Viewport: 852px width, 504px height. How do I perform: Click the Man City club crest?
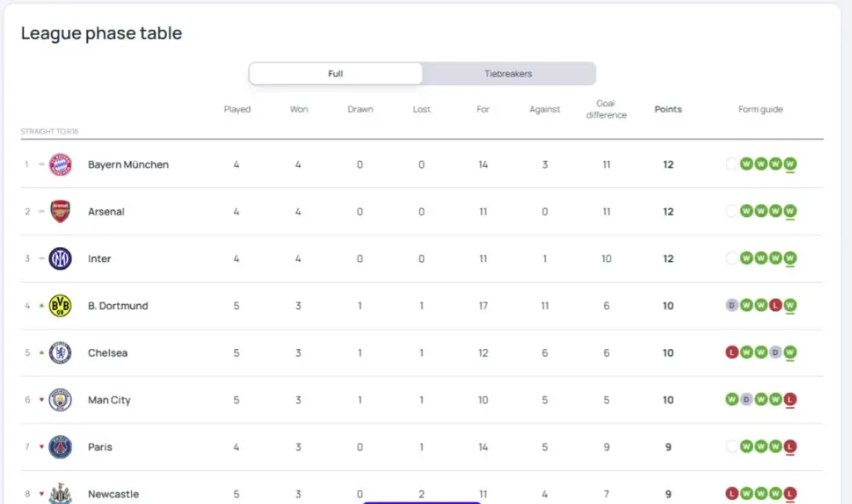[x=60, y=400]
